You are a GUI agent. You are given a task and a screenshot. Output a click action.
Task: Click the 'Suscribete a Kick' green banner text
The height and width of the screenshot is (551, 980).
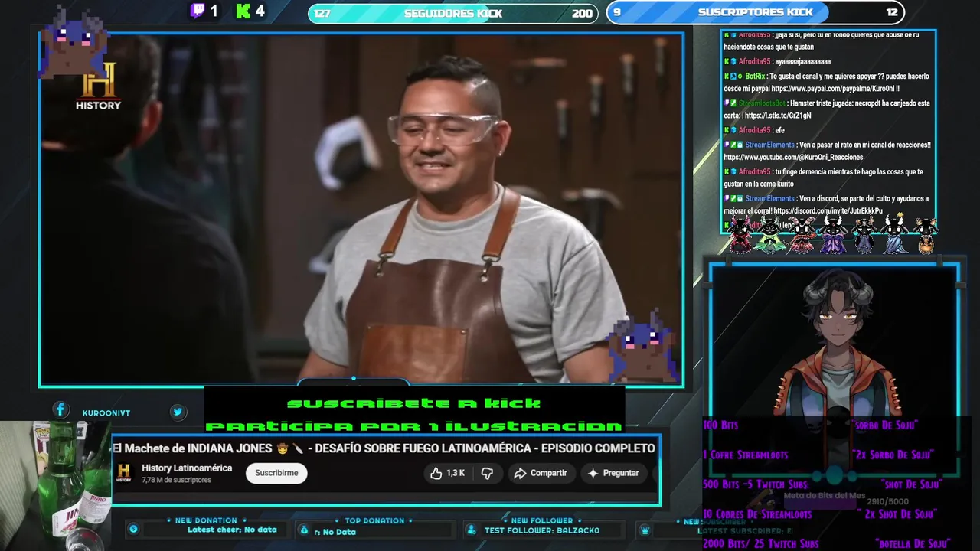[x=413, y=403]
